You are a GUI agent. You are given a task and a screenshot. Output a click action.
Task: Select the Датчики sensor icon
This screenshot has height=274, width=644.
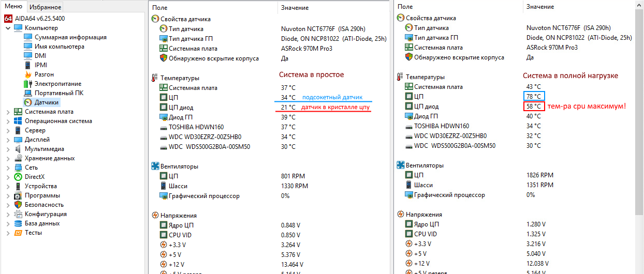click(x=28, y=102)
